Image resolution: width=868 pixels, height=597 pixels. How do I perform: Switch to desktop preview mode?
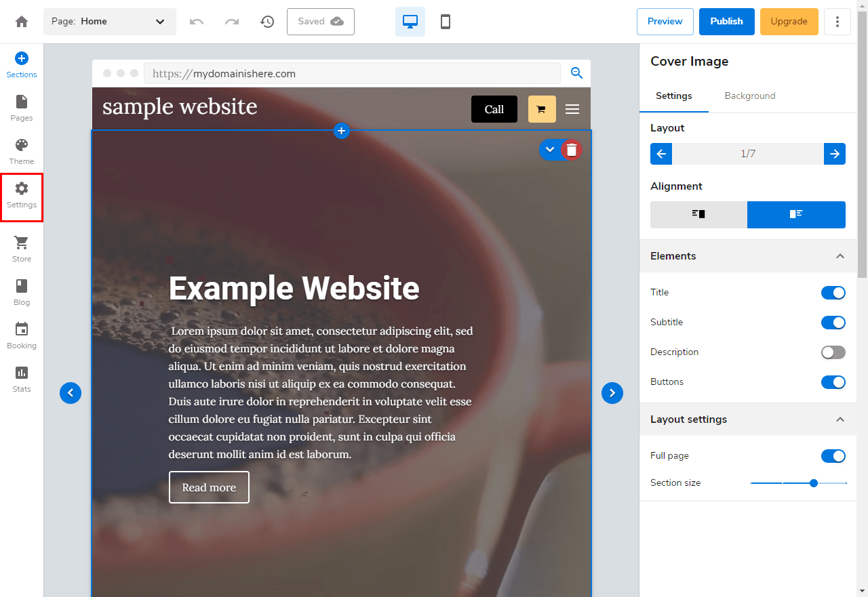410,22
